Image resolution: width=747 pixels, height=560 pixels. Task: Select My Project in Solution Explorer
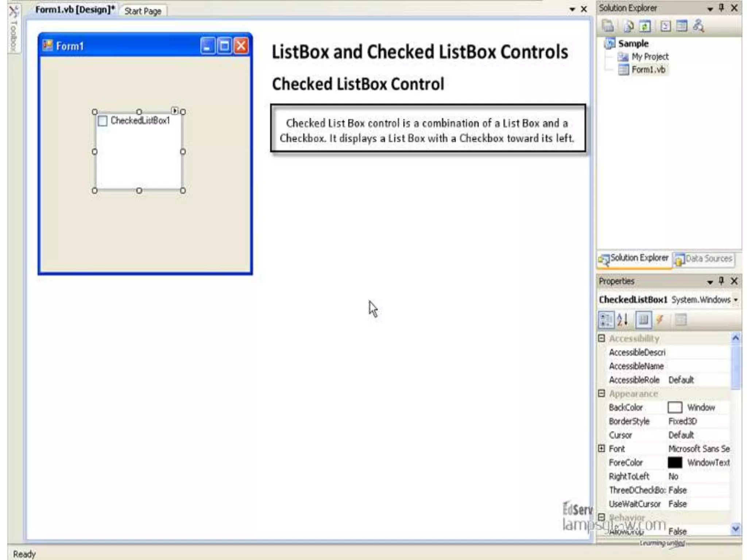tap(650, 57)
